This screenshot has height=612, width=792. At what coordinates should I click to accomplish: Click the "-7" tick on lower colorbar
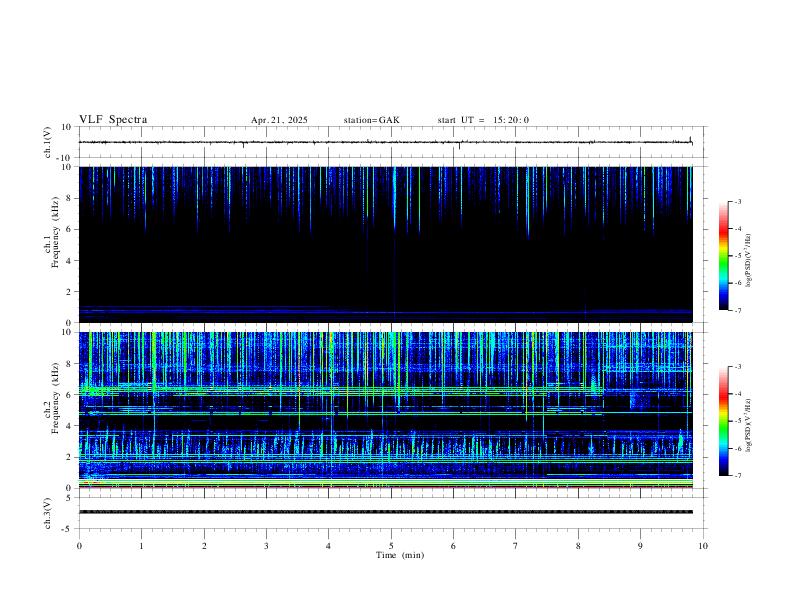737,476
